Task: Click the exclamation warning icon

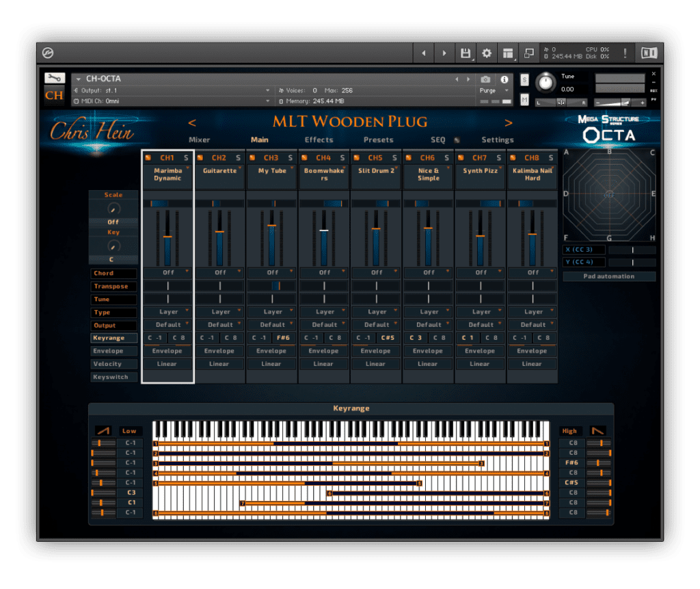Action: click(x=625, y=53)
